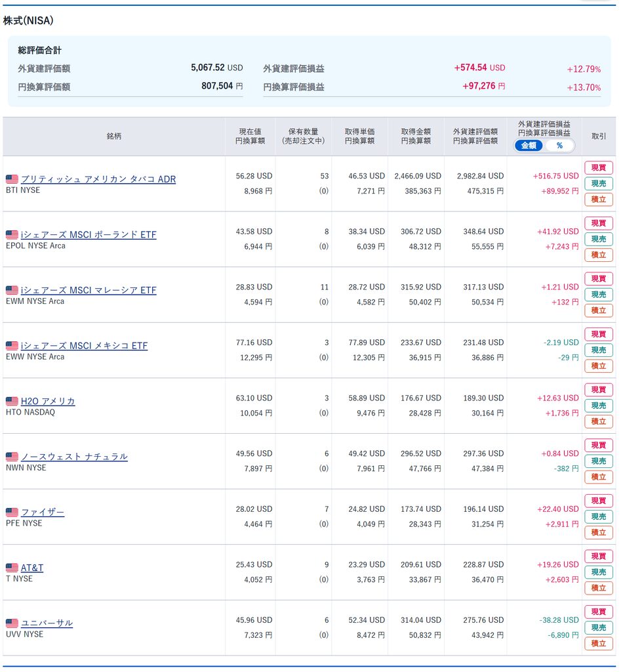Click 現売 button for EWW row
Viewport: 623px width, 672px height.
pos(599,350)
